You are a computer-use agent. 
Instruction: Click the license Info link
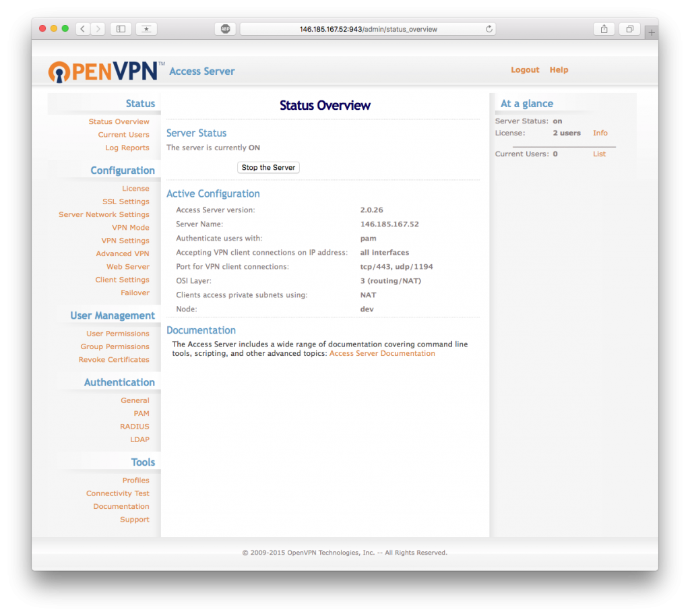[600, 133]
